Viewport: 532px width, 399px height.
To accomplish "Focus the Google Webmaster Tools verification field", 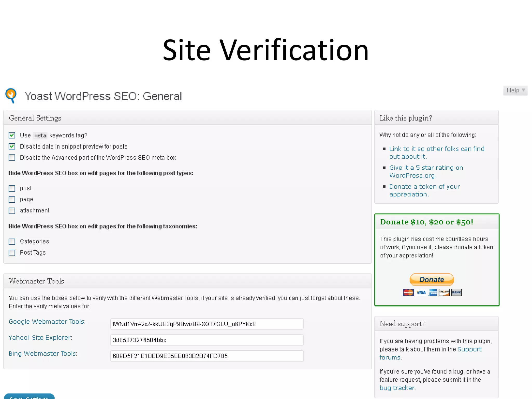I will point(207,324).
